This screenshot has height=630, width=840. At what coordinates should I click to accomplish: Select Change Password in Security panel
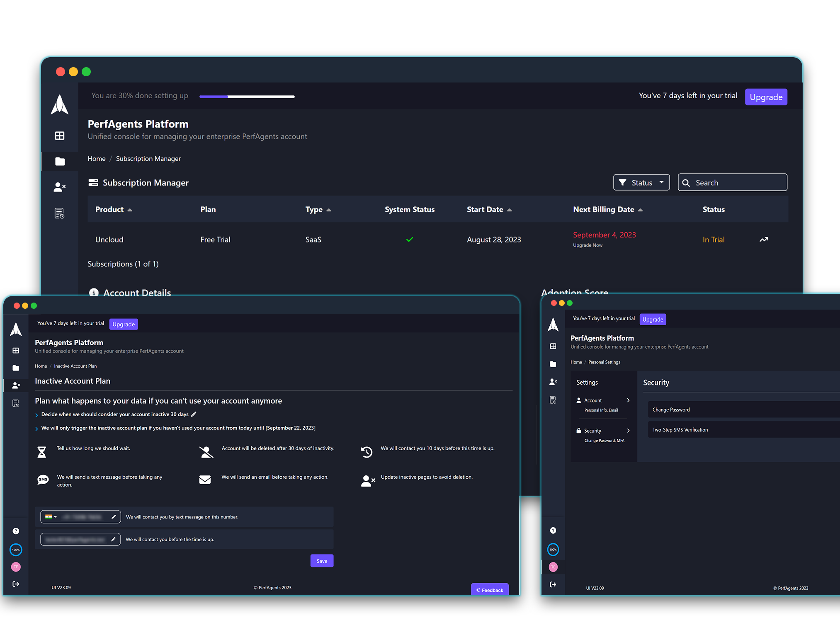pyautogui.click(x=671, y=409)
